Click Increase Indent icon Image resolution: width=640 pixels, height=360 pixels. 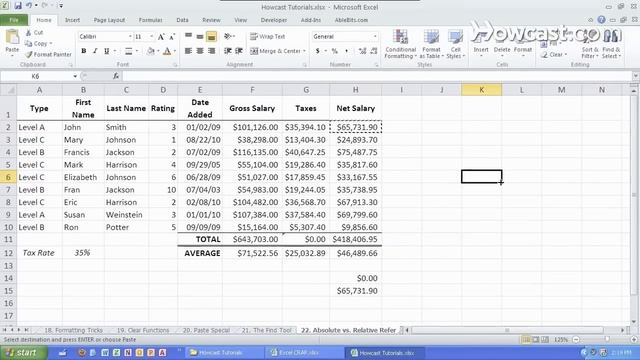tap(239, 51)
